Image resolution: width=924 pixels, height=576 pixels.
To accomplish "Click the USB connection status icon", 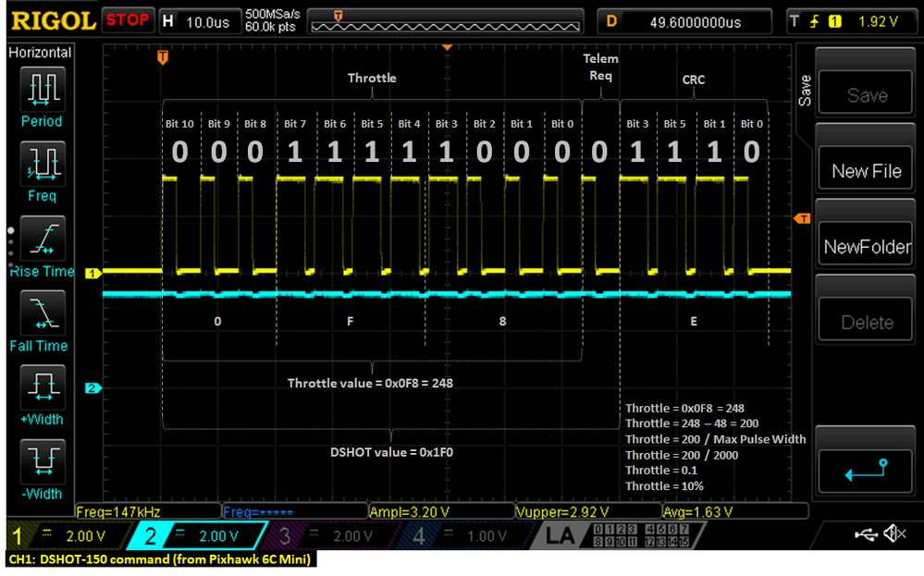I will [x=866, y=534].
